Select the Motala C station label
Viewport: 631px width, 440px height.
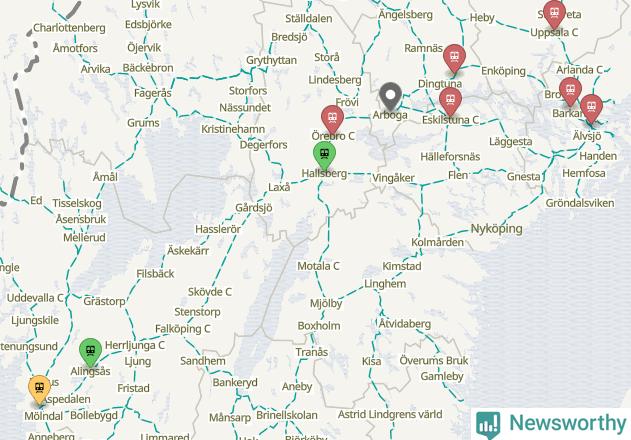[x=318, y=266]
